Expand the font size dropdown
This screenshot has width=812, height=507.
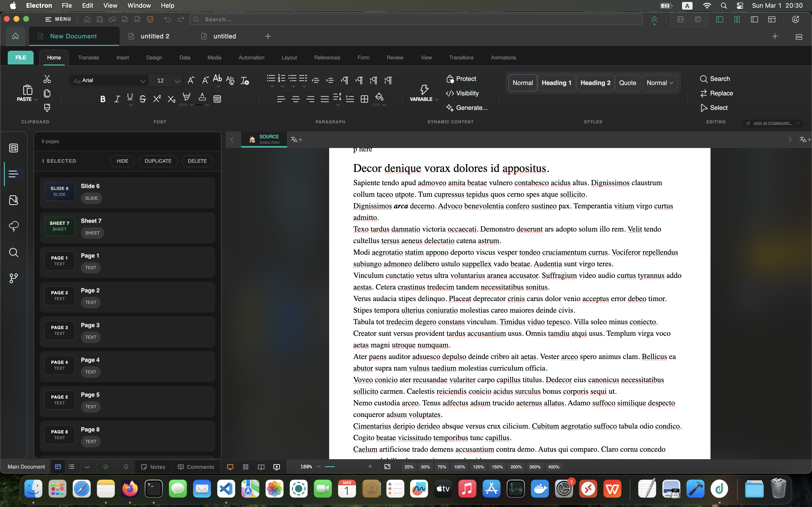pyautogui.click(x=177, y=81)
